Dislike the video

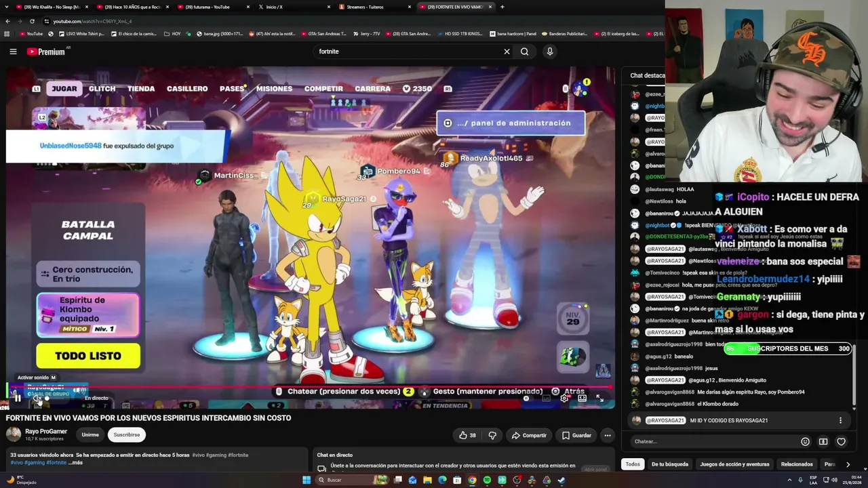[x=492, y=435]
